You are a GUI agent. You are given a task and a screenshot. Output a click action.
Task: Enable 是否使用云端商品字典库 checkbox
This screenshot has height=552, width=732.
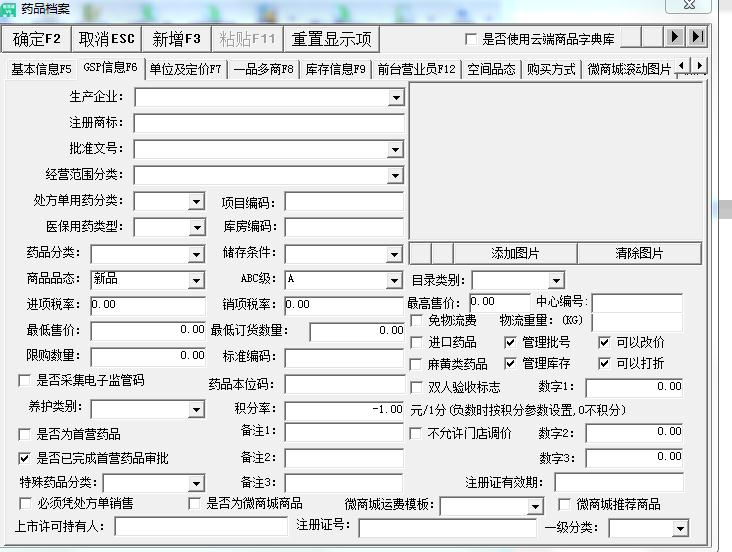tap(471, 40)
